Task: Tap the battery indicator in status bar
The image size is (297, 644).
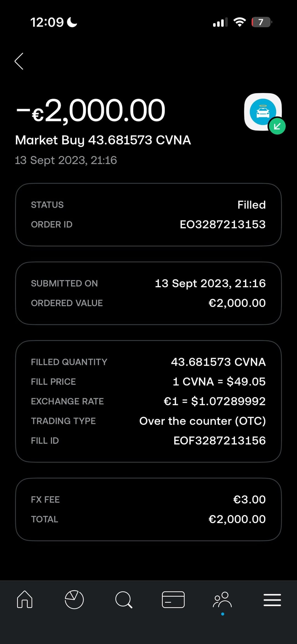Action: (261, 22)
